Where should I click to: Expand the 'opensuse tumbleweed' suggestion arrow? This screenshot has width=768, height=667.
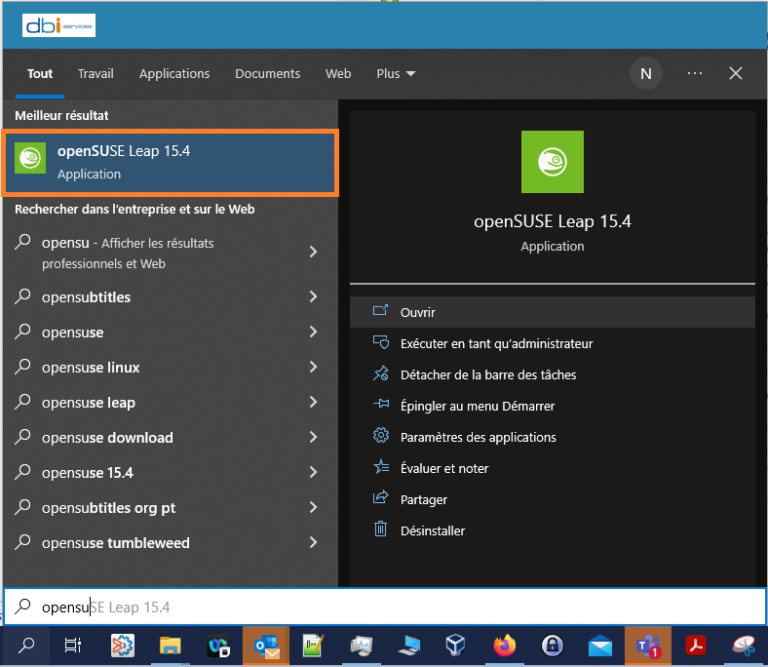[313, 542]
